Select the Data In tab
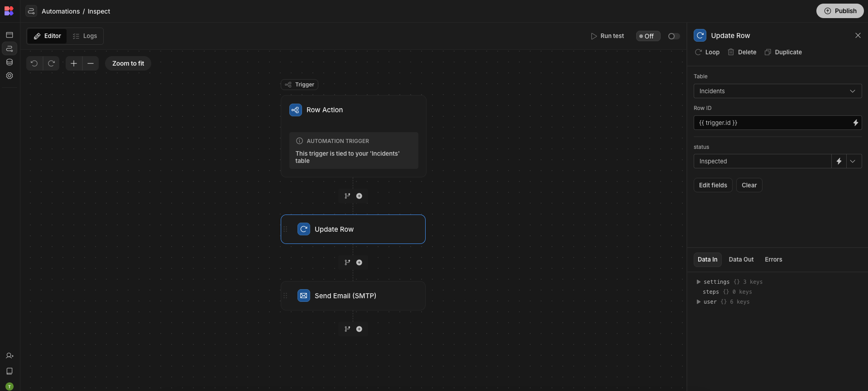 click(x=707, y=259)
